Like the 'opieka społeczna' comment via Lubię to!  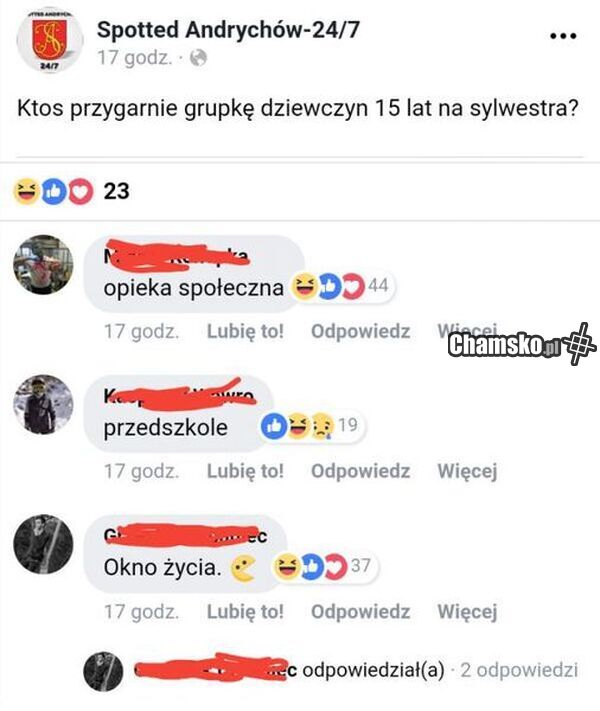245,331
